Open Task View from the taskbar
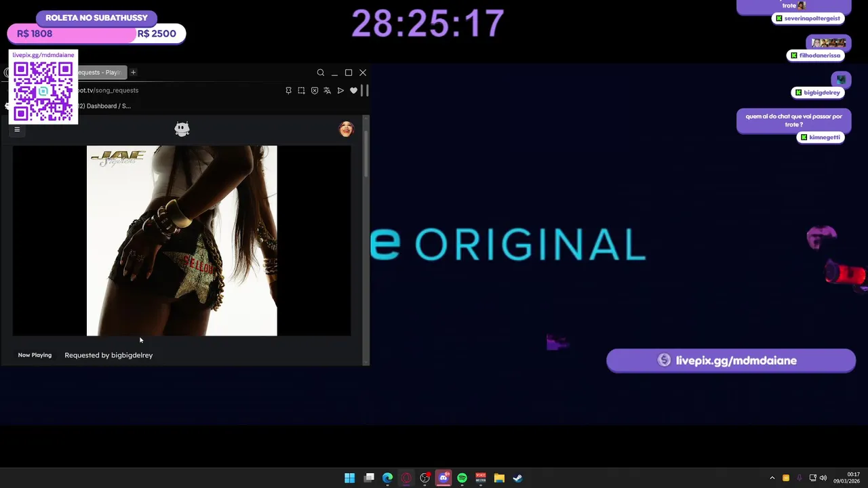 [369, 478]
